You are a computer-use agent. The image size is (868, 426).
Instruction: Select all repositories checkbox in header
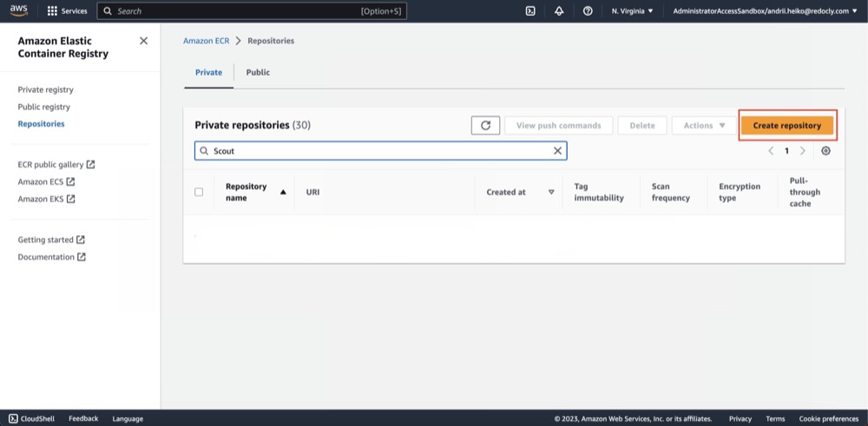click(199, 192)
